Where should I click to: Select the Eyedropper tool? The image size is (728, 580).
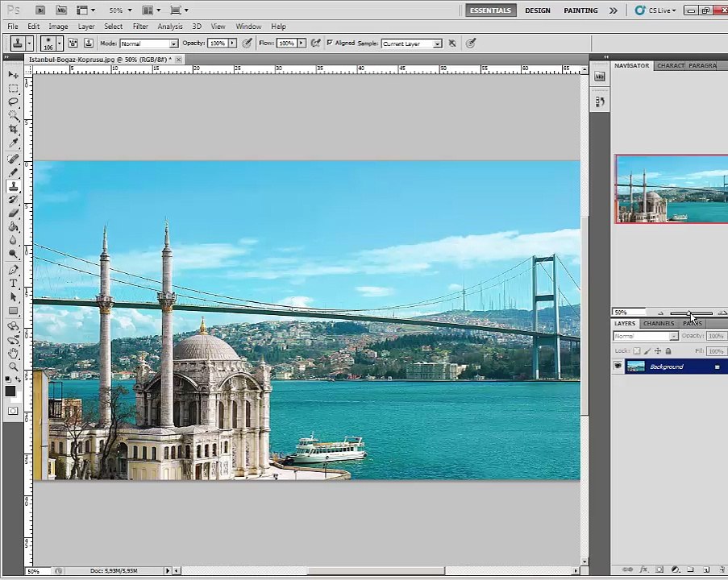pyautogui.click(x=13, y=143)
